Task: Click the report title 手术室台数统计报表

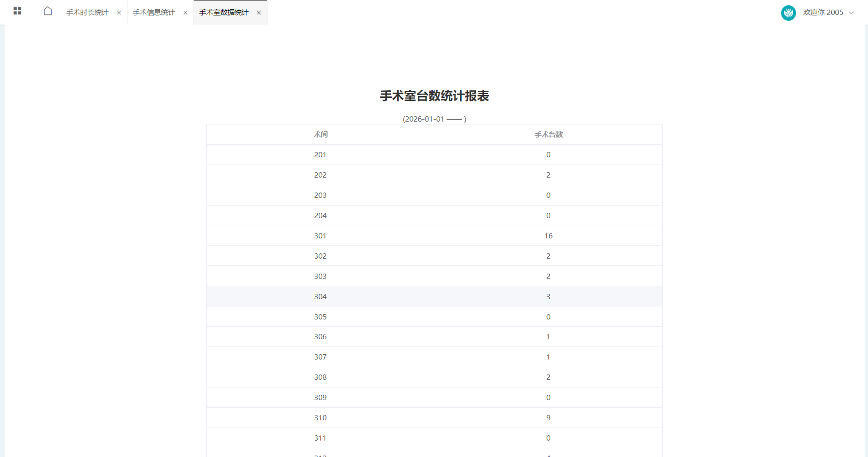Action: tap(434, 96)
